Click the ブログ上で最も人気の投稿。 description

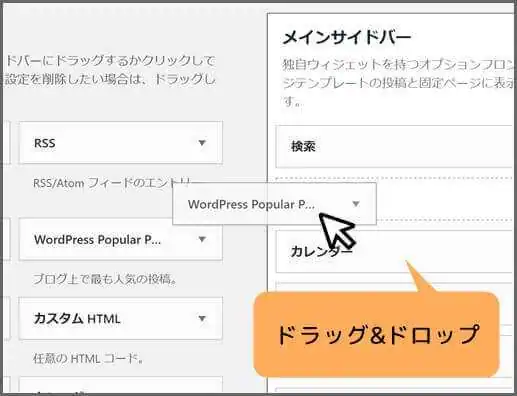105,279
